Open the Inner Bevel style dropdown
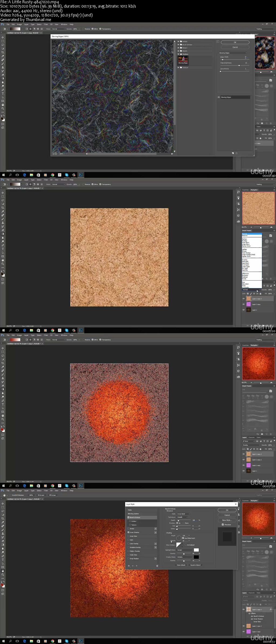Viewport: 276px width, 644px height. pyautogui.click(x=184, y=514)
